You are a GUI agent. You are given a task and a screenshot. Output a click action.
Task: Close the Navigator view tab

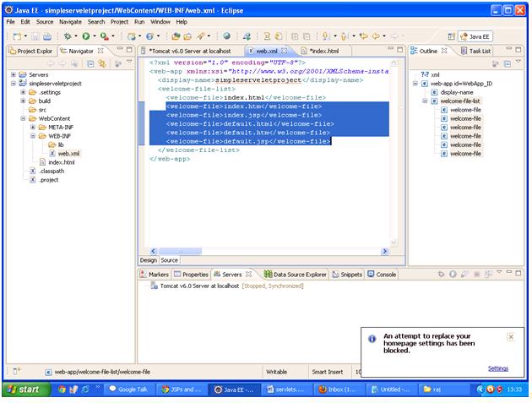point(100,51)
